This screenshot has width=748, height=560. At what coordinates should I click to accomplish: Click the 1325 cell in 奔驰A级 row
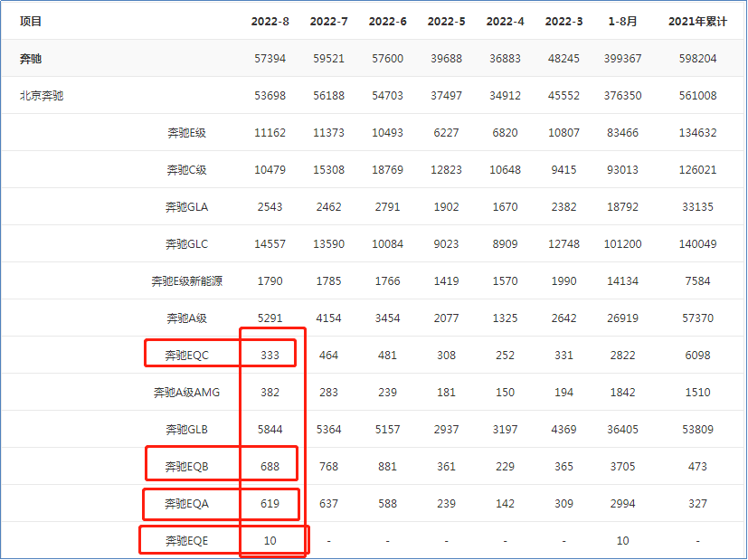point(506,318)
